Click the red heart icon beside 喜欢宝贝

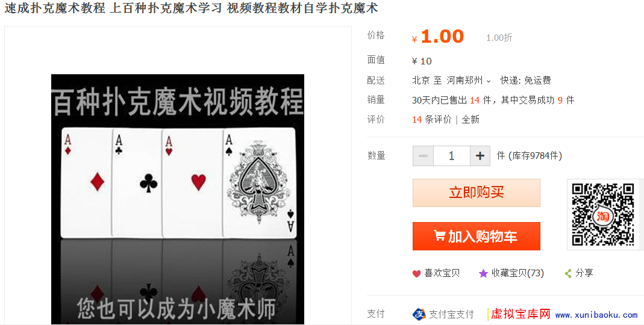(x=416, y=274)
